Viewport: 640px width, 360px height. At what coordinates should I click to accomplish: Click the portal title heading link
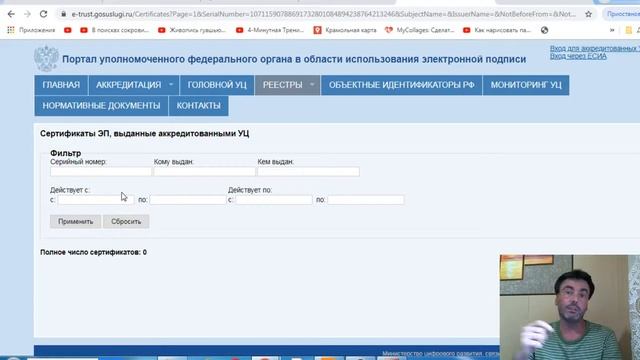tap(294, 59)
